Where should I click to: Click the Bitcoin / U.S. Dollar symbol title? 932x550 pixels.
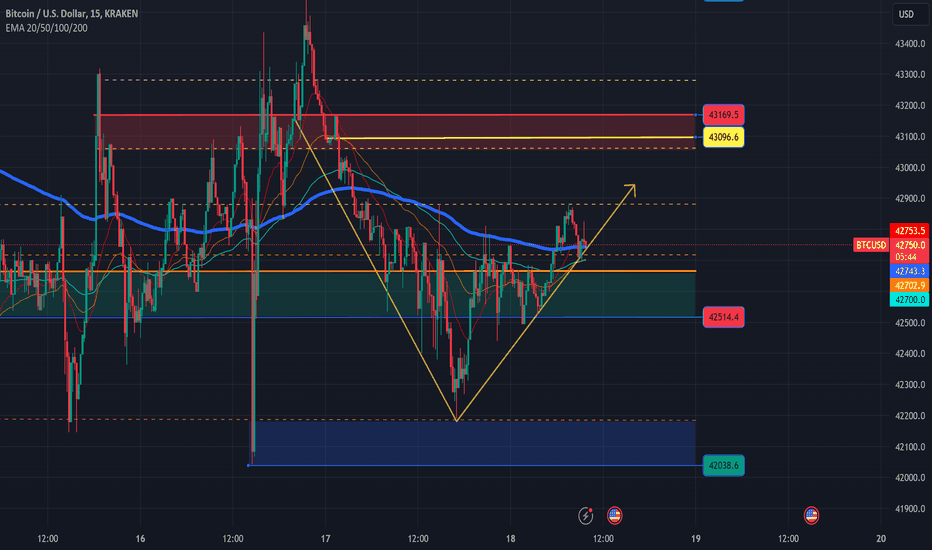point(71,13)
